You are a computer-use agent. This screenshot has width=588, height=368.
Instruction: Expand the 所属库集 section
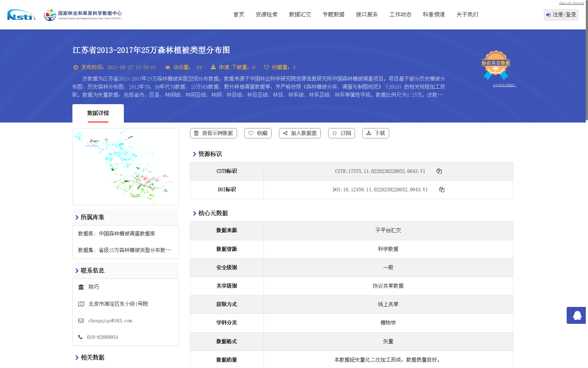coord(126,217)
